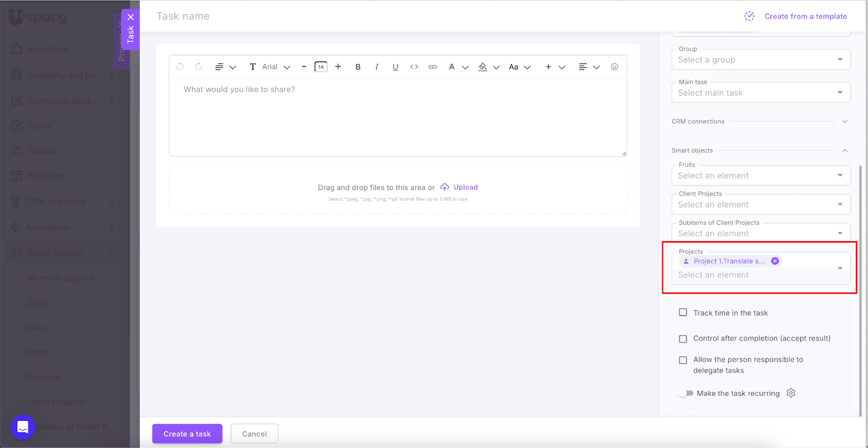Open Subitems of Client Projects dropdown
The image size is (868, 448).
point(761,233)
